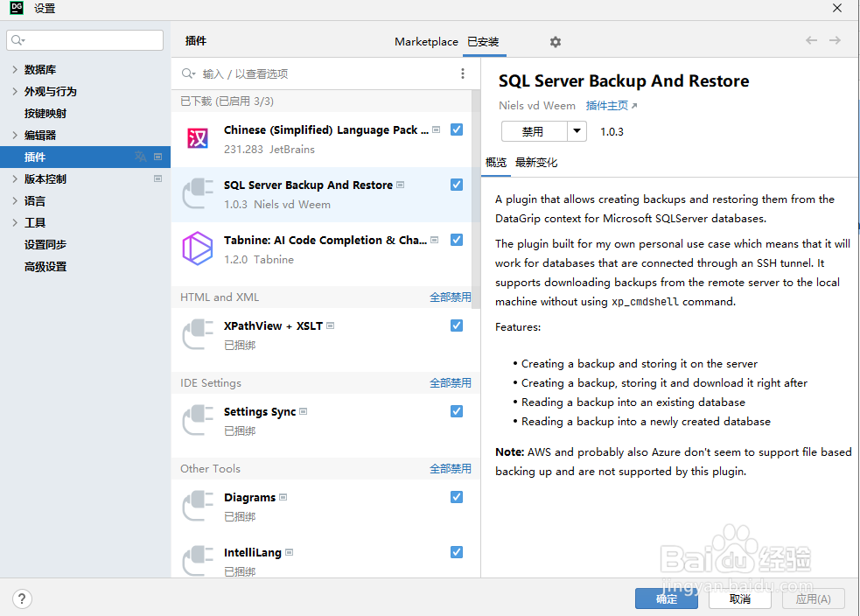Click the IntelliLang plugin icon
860x616 pixels.
point(198,561)
